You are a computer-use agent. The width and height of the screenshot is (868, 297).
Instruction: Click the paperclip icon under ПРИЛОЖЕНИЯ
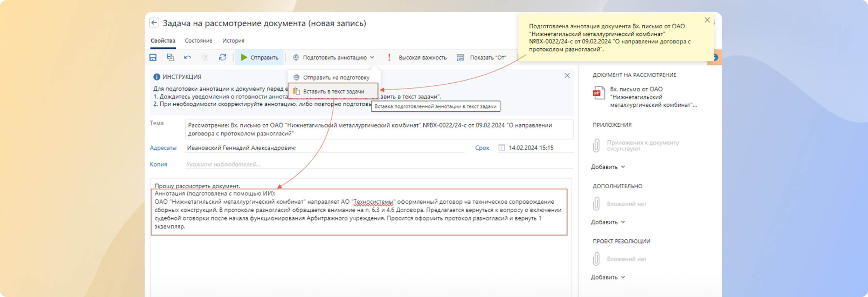(x=596, y=145)
